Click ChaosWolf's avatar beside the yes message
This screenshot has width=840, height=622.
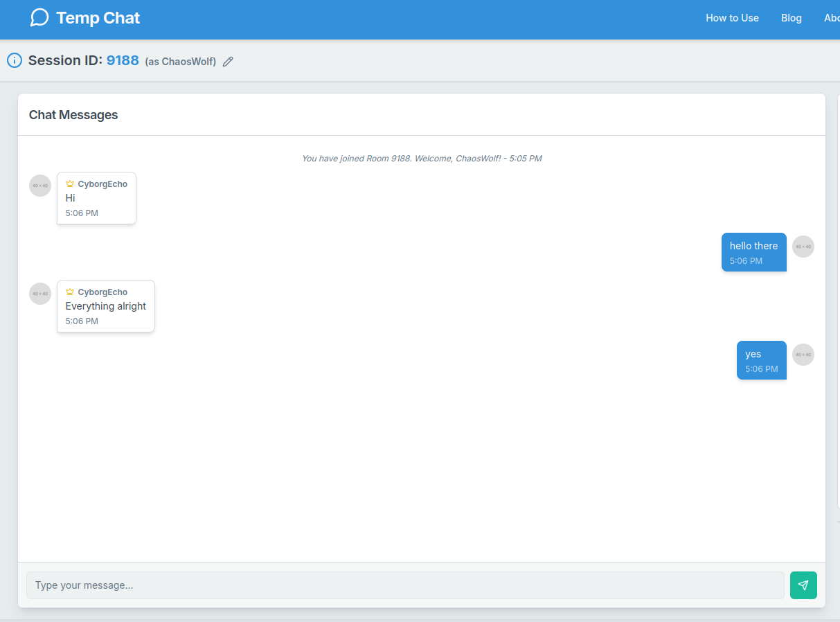pyautogui.click(x=803, y=354)
